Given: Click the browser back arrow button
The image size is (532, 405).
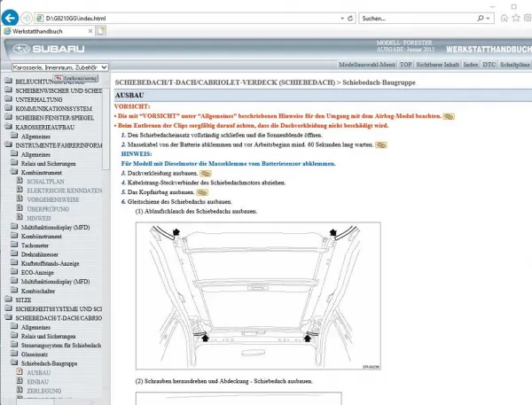Looking at the screenshot, I should [12, 18].
